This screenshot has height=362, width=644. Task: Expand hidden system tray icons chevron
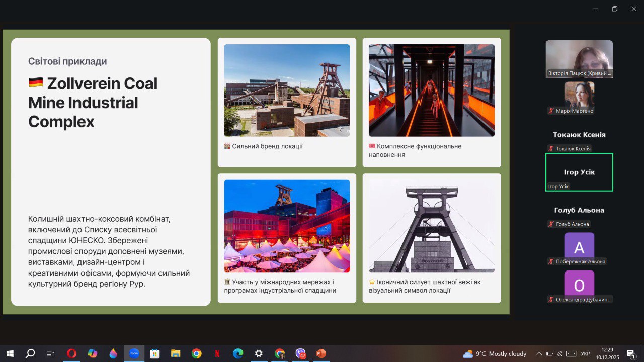point(539,354)
